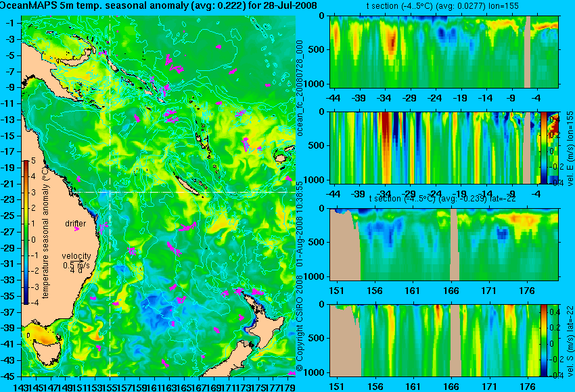Click the '-44' label under the lon=155 temperature section
This screenshot has height=392, width=575.
coord(333,98)
